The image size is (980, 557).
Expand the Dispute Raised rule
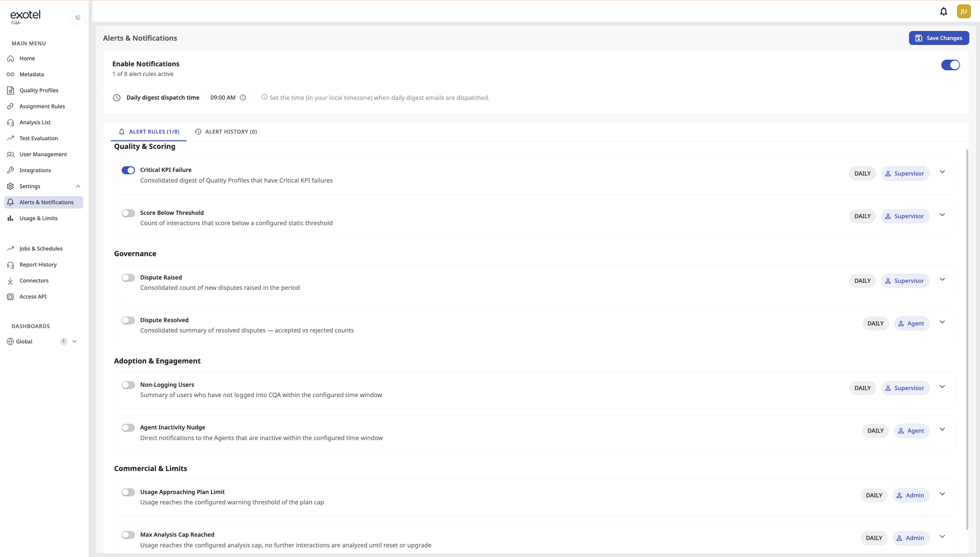[942, 279]
